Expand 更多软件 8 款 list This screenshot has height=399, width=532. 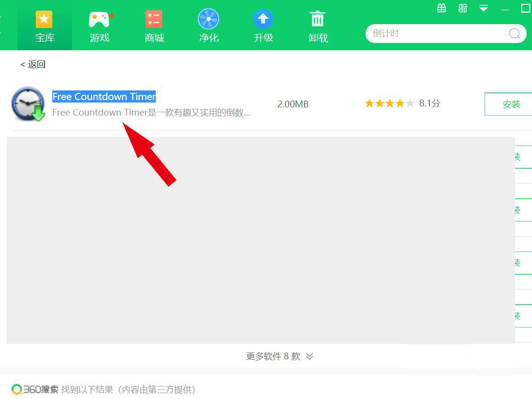280,356
